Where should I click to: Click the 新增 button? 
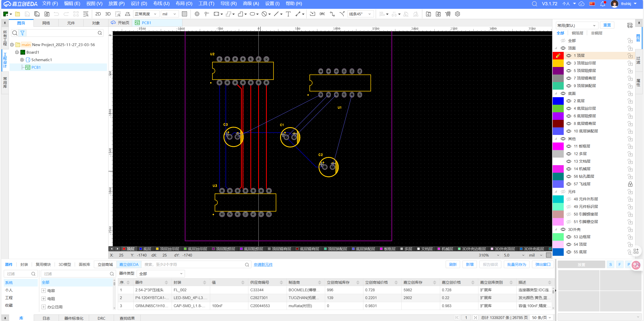click(x=470, y=264)
